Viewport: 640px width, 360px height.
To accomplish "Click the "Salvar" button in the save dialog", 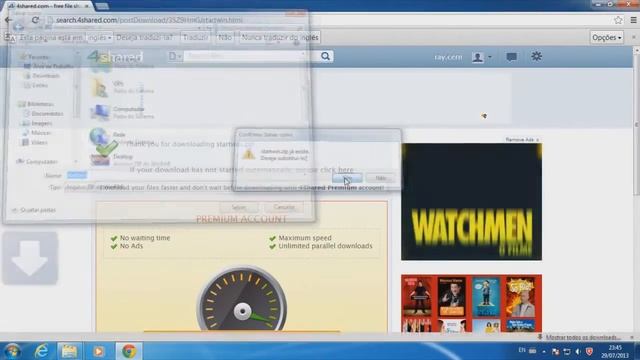I will click(x=239, y=207).
